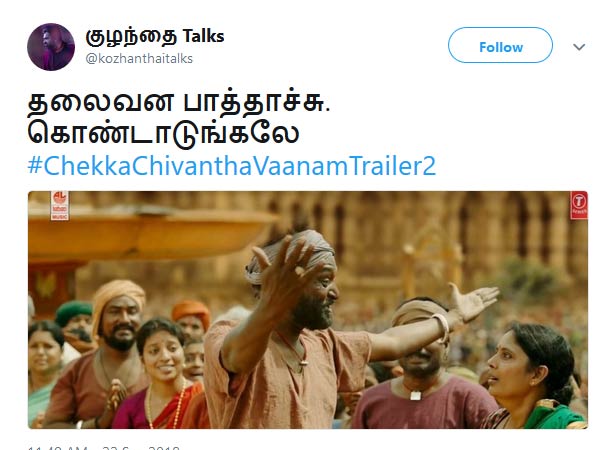Click the man in the maroon shirt

coord(421,367)
